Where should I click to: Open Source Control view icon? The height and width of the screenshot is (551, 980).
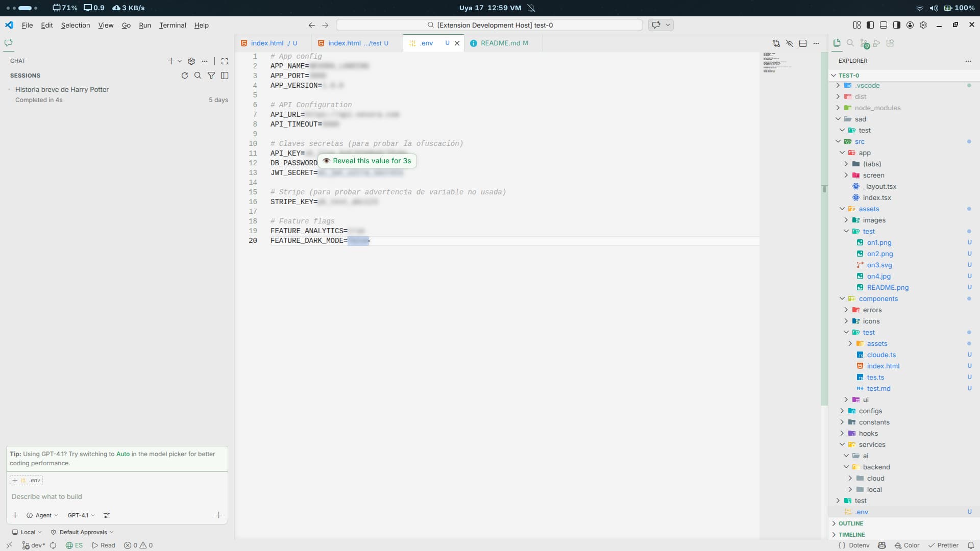tap(864, 43)
